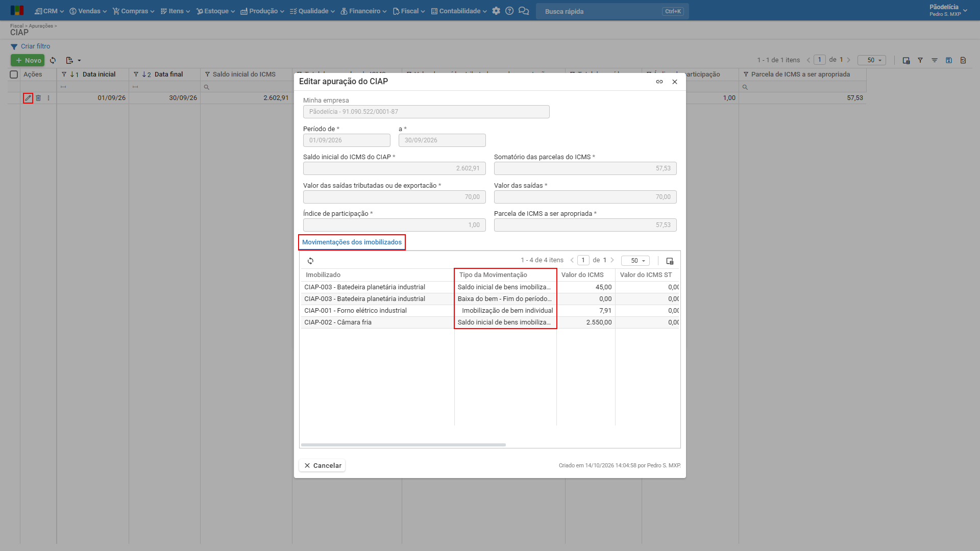Open the page size 50 dropdown in dialog grid
This screenshot has width=980, height=551.
(635, 261)
